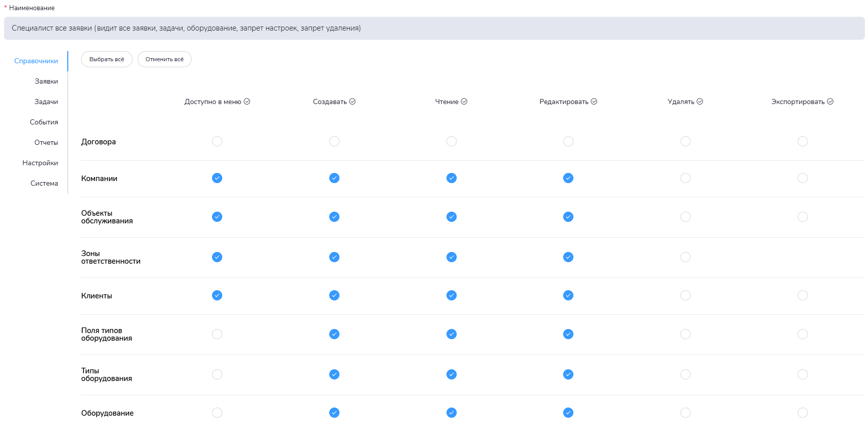This screenshot has width=868, height=431.
Task: Uncheck Чтение for Объекты обслуживания
Action: [452, 217]
